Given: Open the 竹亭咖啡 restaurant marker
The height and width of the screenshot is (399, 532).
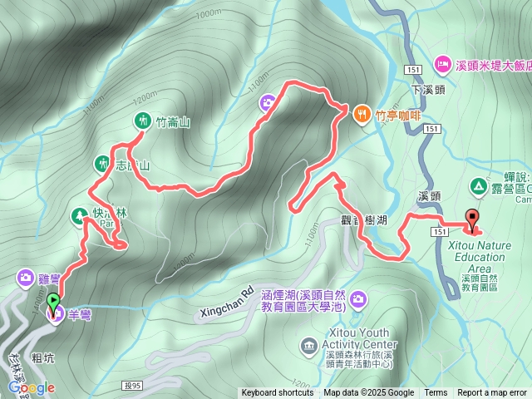Looking at the screenshot, I should [x=362, y=115].
